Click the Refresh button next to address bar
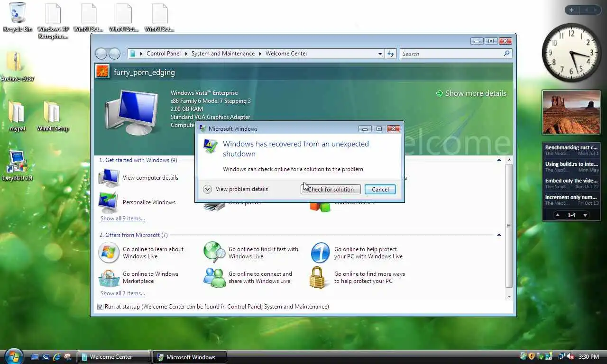 (391, 54)
